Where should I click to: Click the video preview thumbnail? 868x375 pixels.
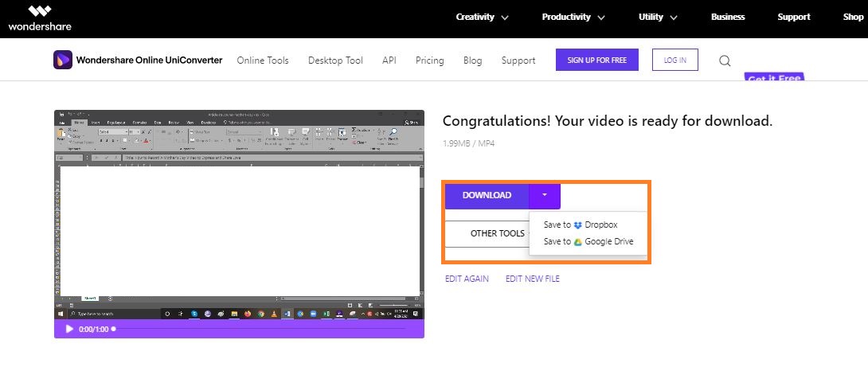pos(239,215)
